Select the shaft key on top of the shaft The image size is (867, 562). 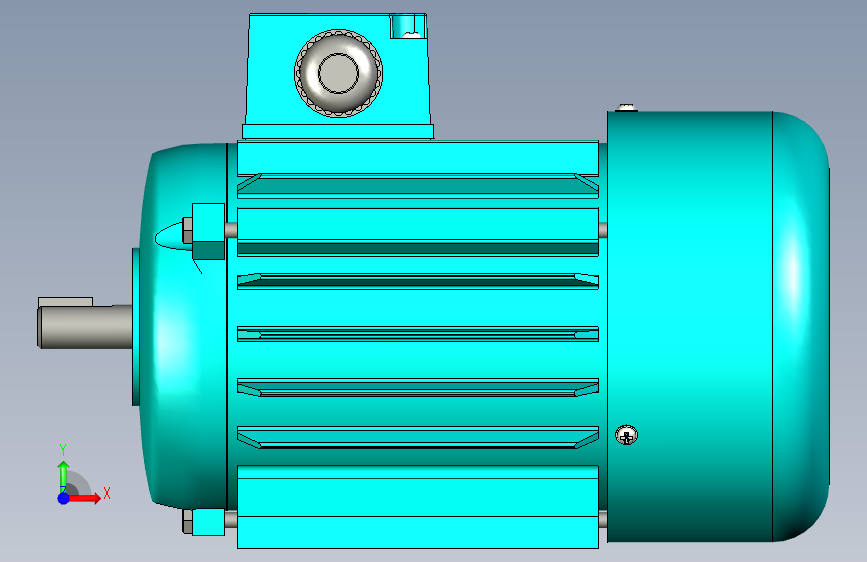[65, 302]
